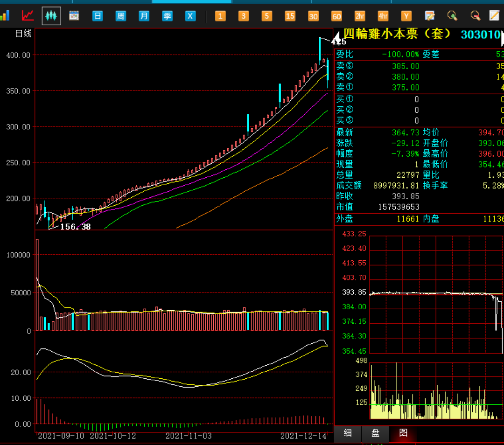
Task: Click the 买③ bid row
Action: (419, 120)
